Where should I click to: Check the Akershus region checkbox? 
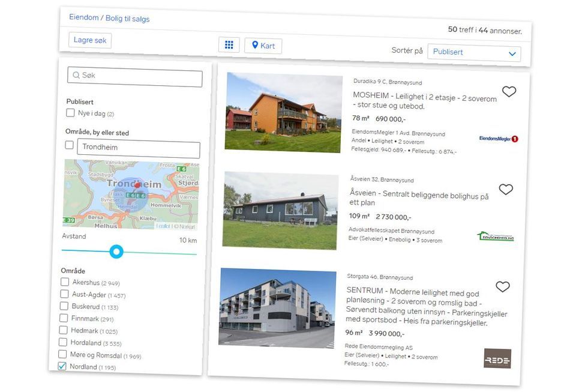[x=65, y=282]
